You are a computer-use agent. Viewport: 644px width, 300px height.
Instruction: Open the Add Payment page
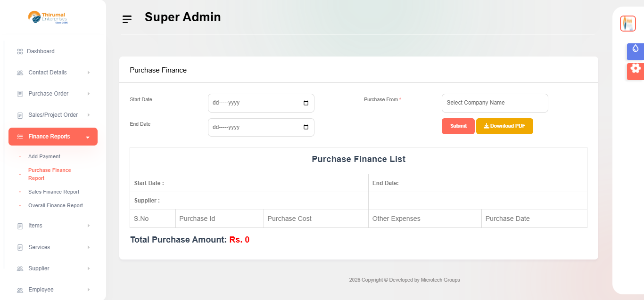[x=44, y=156]
